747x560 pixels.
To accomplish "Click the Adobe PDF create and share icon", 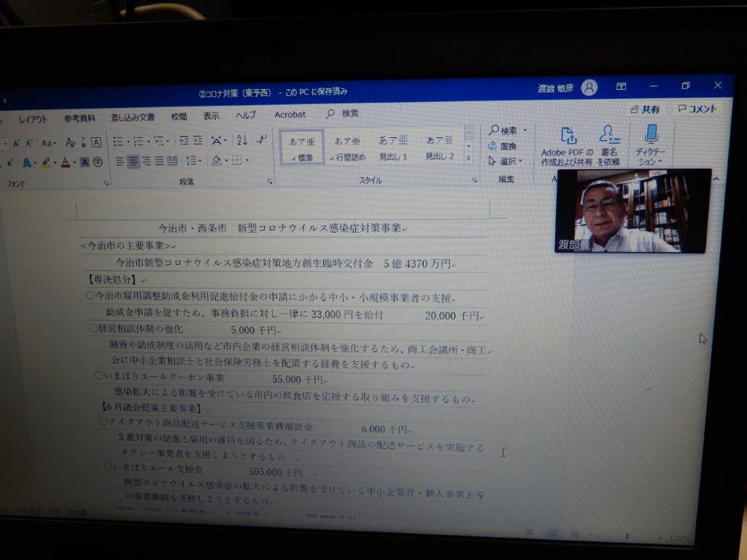I will pos(568,136).
